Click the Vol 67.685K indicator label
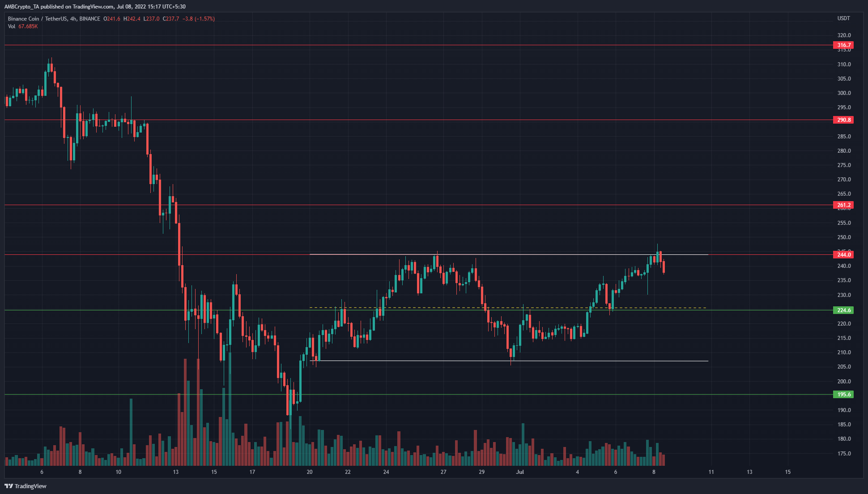The height and width of the screenshot is (494, 868). [23, 26]
